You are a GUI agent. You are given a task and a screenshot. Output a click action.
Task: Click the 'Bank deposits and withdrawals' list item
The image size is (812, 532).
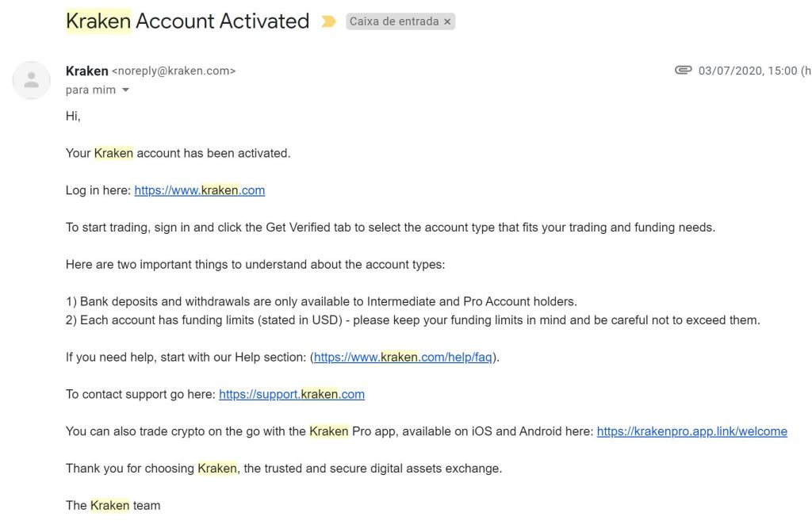tap(321, 302)
